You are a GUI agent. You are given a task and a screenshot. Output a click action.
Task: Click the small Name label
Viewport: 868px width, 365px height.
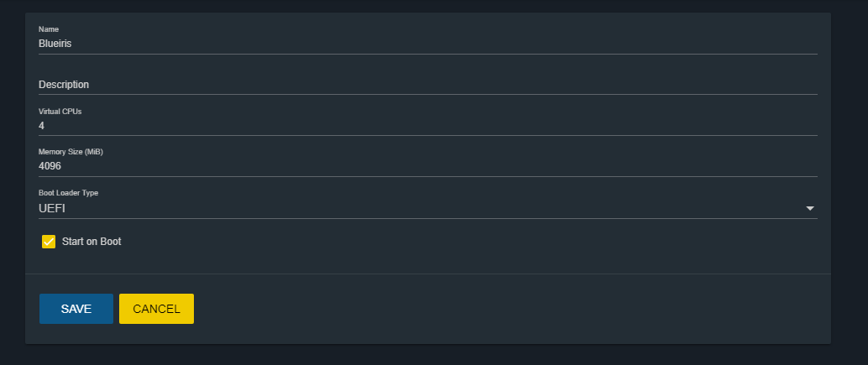49,29
